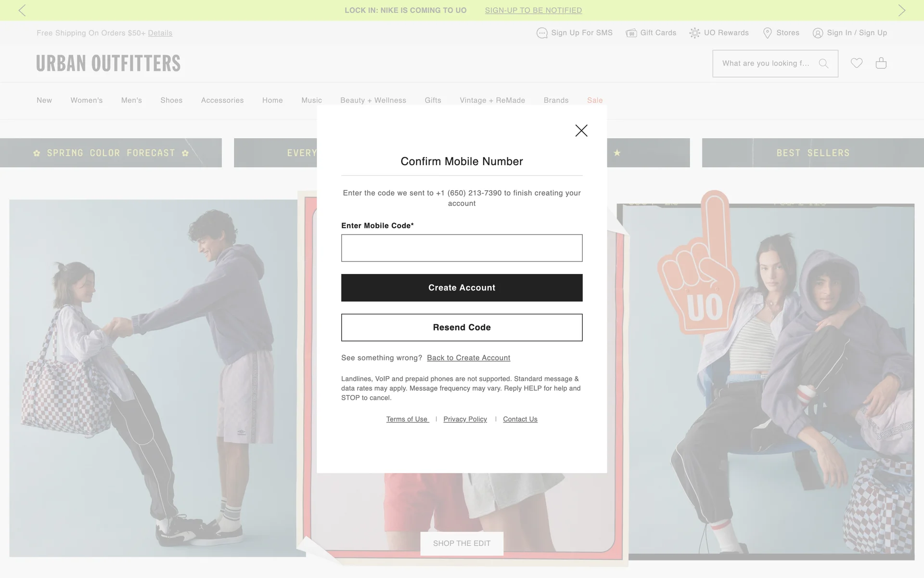Open the Privacy Policy link
This screenshot has width=924, height=578.
coord(465,419)
